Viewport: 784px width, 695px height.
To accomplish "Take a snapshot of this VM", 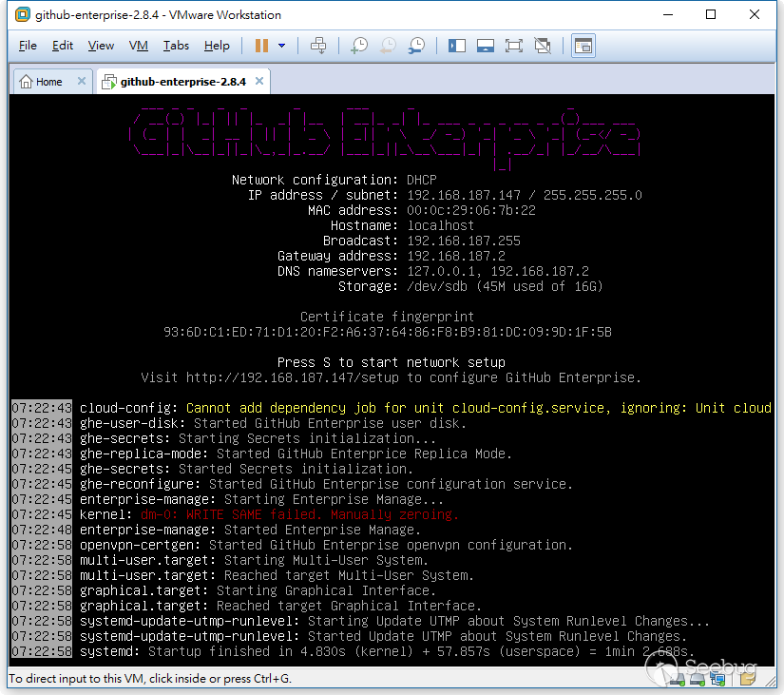I will (359, 46).
